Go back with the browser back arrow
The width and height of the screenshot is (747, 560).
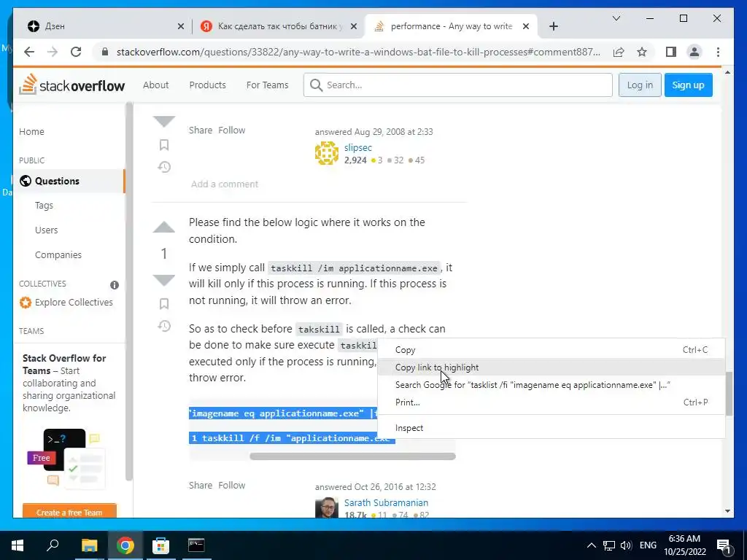pyautogui.click(x=29, y=52)
